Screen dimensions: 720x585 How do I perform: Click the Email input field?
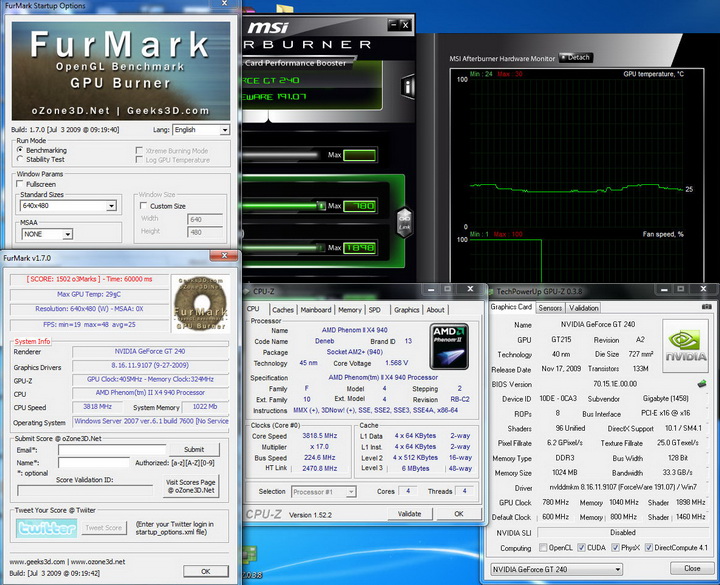pyautogui.click(x=111, y=450)
